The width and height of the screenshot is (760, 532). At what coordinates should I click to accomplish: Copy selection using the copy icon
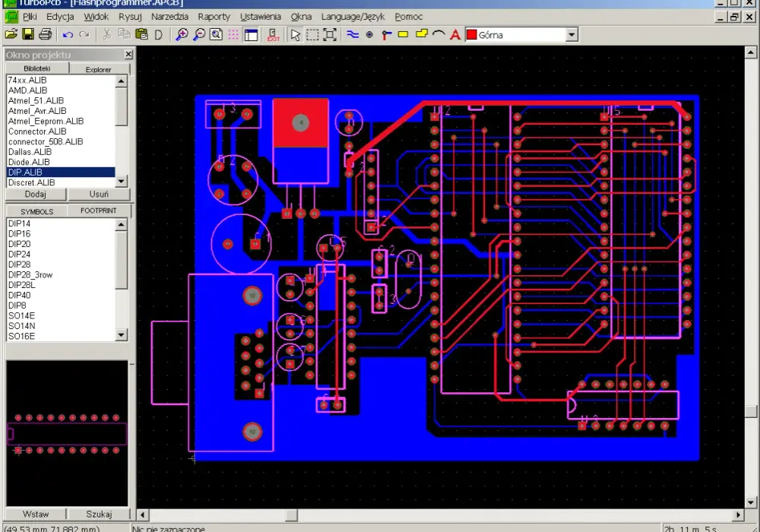(124, 34)
